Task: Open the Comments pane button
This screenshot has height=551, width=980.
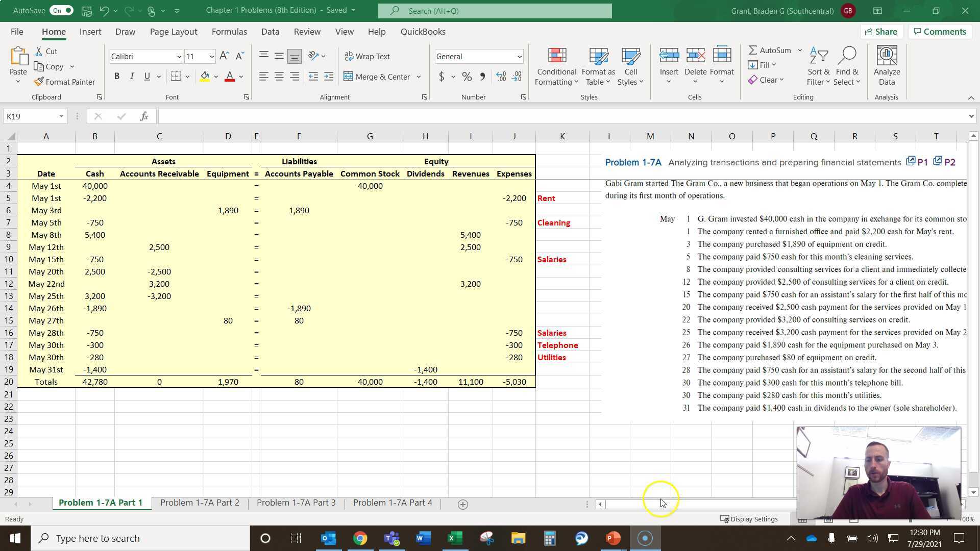Action: (x=940, y=32)
